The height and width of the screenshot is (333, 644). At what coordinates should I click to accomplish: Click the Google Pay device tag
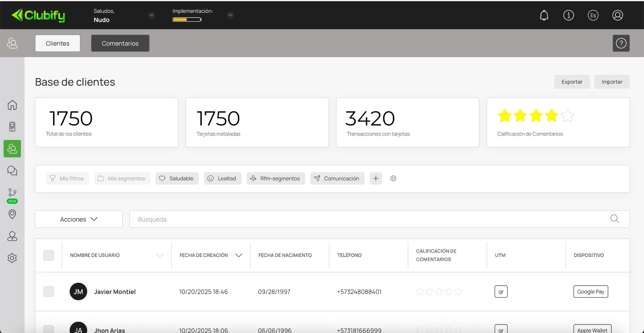(591, 292)
